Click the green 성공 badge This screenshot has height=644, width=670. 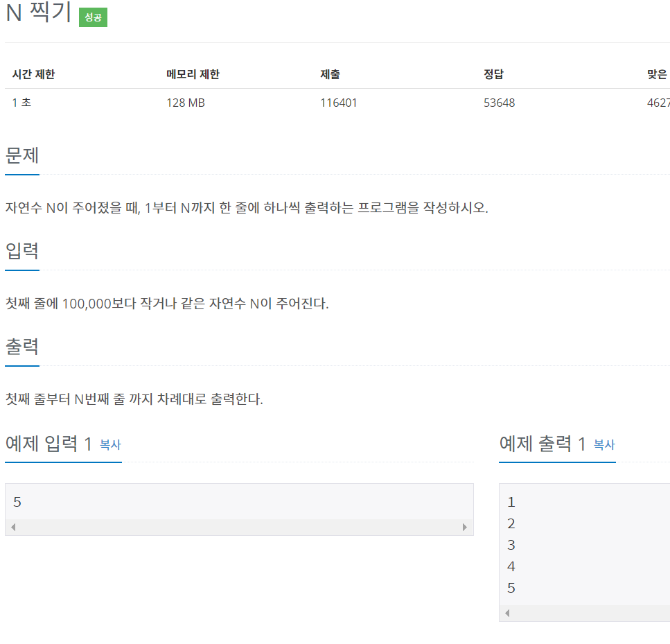click(x=93, y=17)
